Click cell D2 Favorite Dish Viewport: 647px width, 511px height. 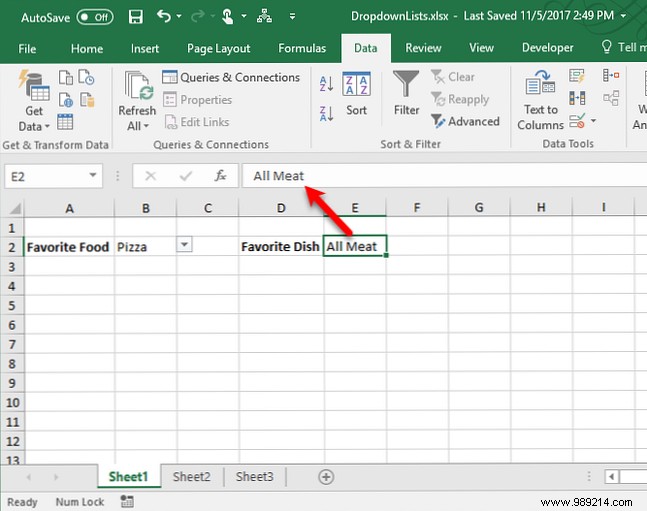[x=281, y=247]
